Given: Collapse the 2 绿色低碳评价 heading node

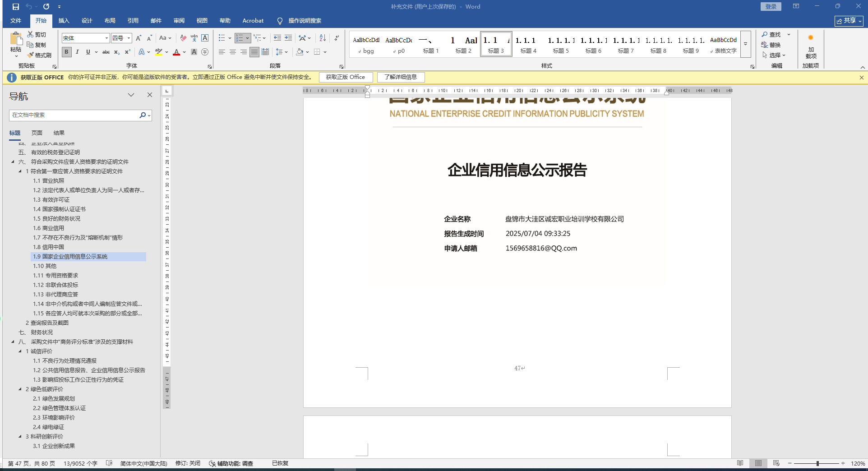Looking at the screenshot, I should (x=20, y=389).
